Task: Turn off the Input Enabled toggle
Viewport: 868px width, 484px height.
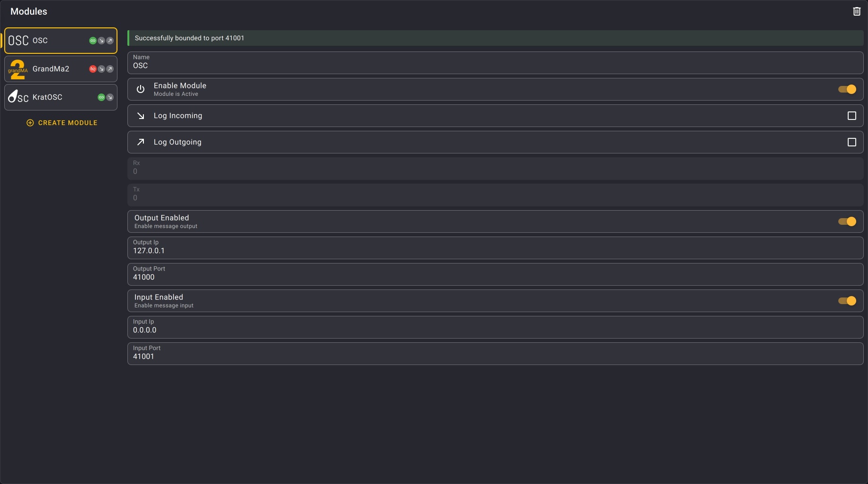Action: coord(847,301)
